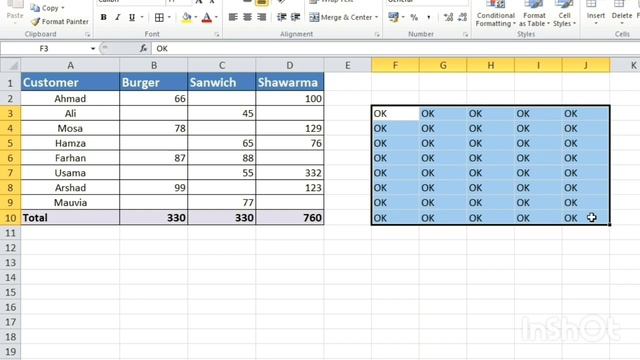Open Alignment dialog launcher
Screen dimensions: 640x360
coord(377,35)
